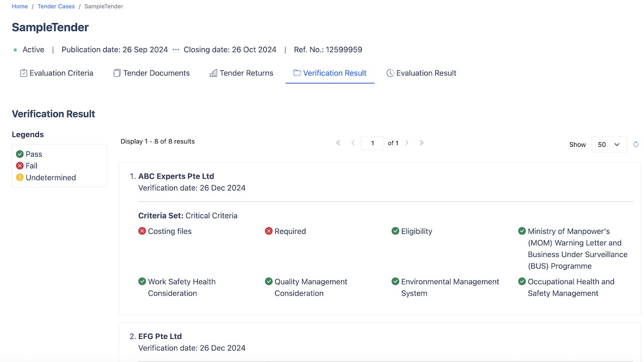Click Work Safety Health Consideration criterion
The image size is (644, 362).
[182, 288]
